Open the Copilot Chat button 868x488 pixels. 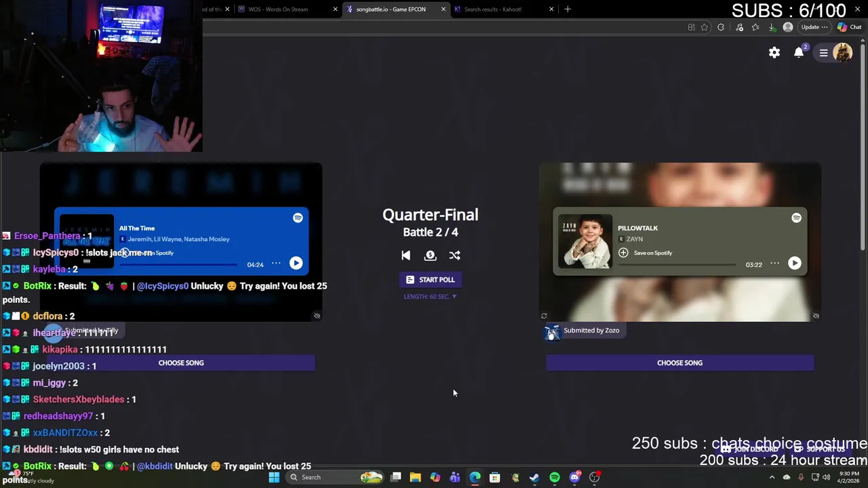[x=849, y=27]
